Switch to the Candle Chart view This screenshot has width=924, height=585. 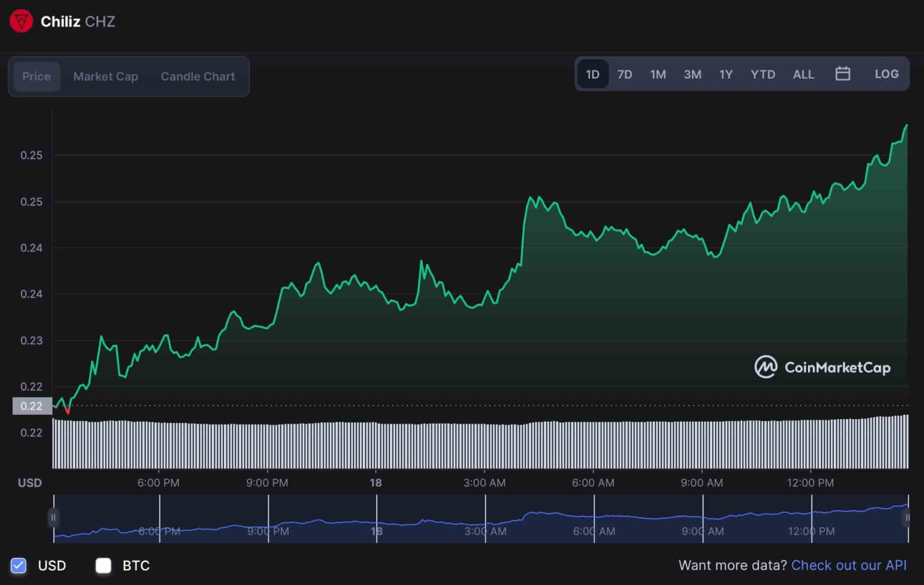pyautogui.click(x=197, y=76)
